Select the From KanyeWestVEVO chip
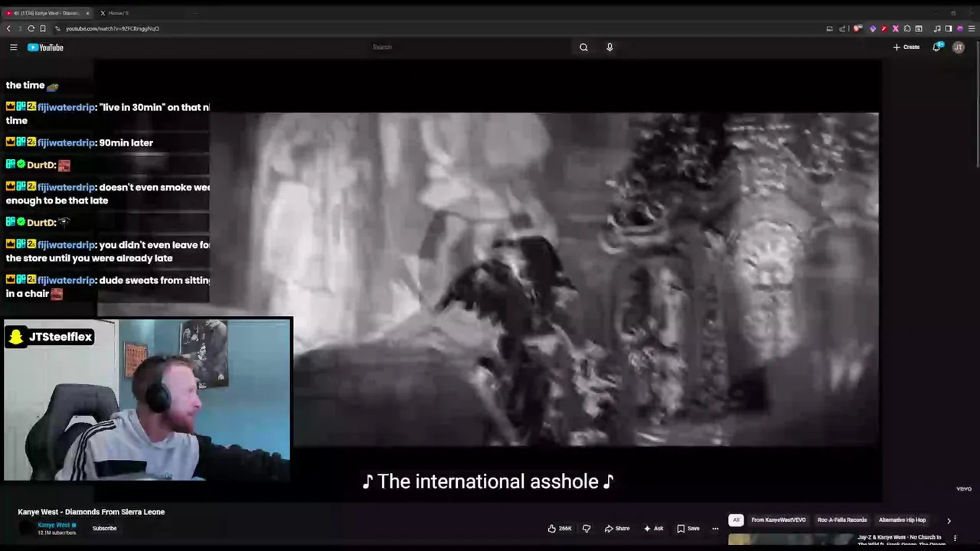This screenshot has width=980, height=551. pos(779,520)
